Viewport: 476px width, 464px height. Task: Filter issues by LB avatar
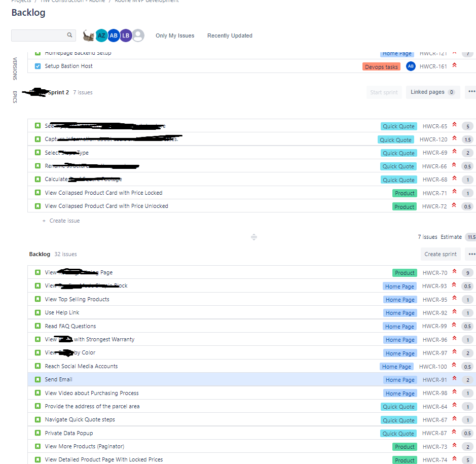coord(126,35)
